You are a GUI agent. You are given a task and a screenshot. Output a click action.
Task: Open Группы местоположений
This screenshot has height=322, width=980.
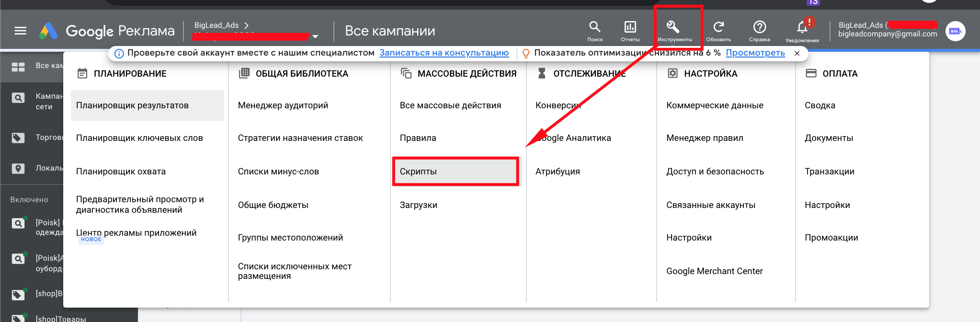[290, 238]
